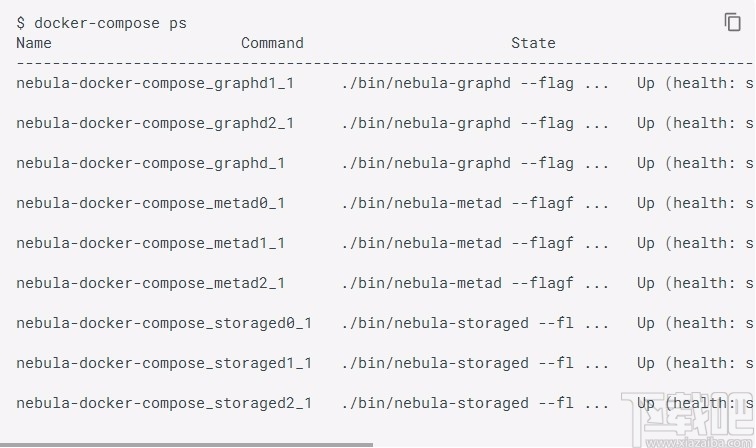Click the nebula-docker-compose_metad0_1 container name
The width and height of the screenshot is (756, 448).
click(x=150, y=203)
